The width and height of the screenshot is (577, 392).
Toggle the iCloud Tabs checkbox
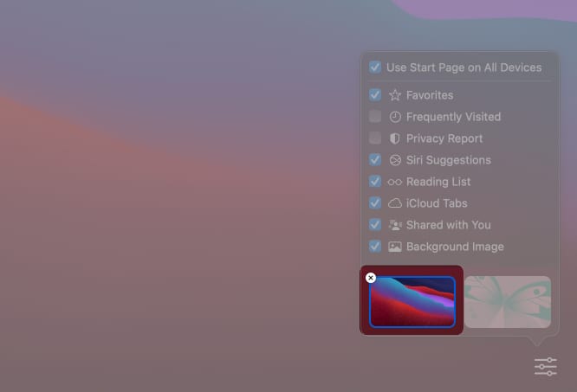375,202
